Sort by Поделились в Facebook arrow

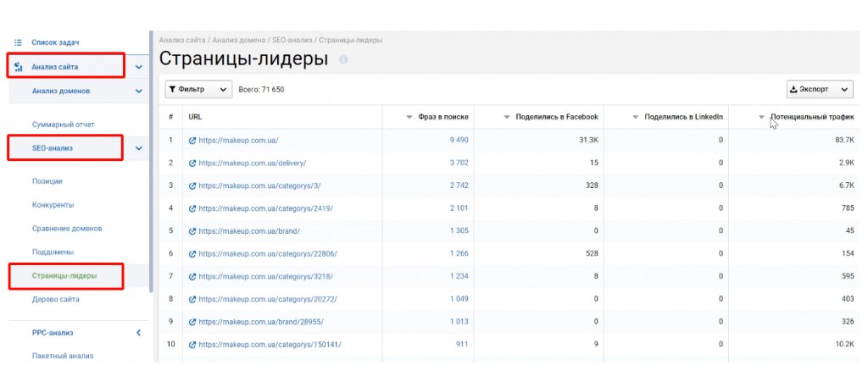507,117
